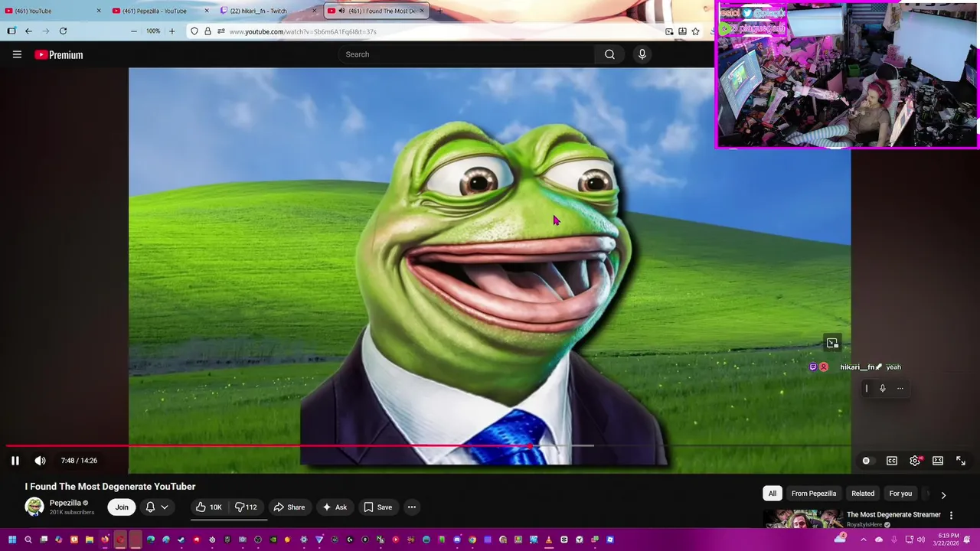Click the Ask button
The width and height of the screenshot is (980, 551).
335,507
